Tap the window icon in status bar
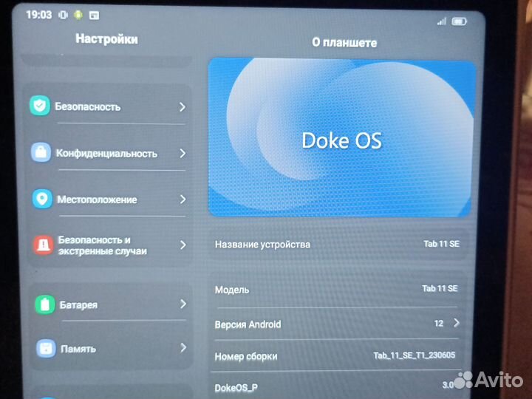 [x=94, y=16]
